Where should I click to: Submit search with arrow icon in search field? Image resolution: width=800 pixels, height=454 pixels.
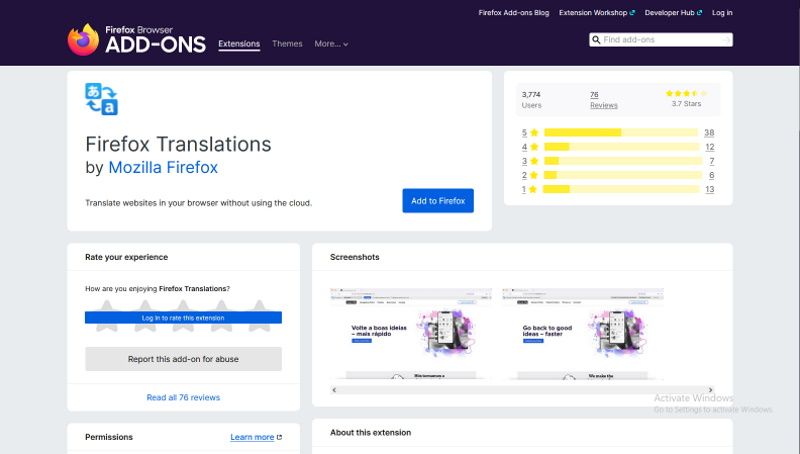pos(727,40)
